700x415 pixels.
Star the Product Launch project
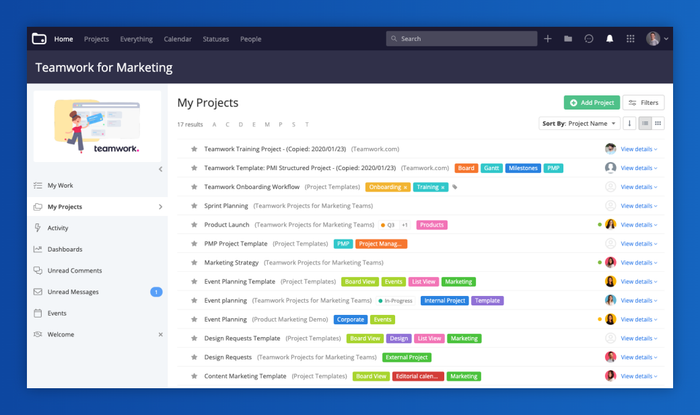pyautogui.click(x=194, y=225)
